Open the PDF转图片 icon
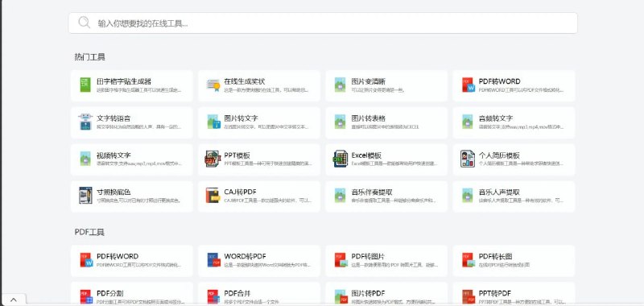The width and height of the screenshot is (644, 306). (341, 260)
